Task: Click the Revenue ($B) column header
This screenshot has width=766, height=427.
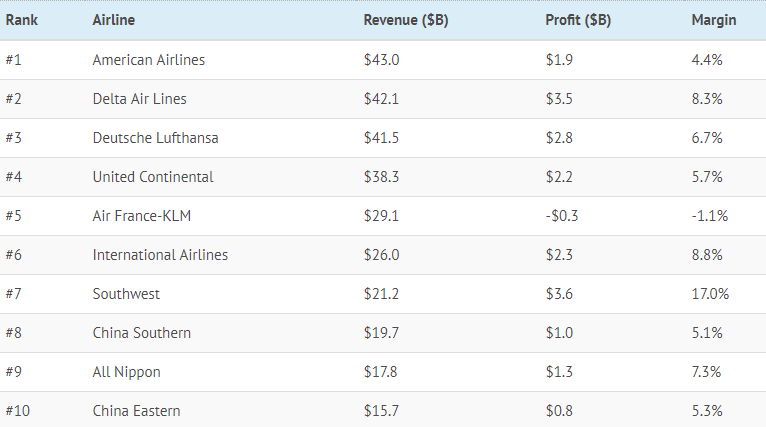Action: point(404,20)
